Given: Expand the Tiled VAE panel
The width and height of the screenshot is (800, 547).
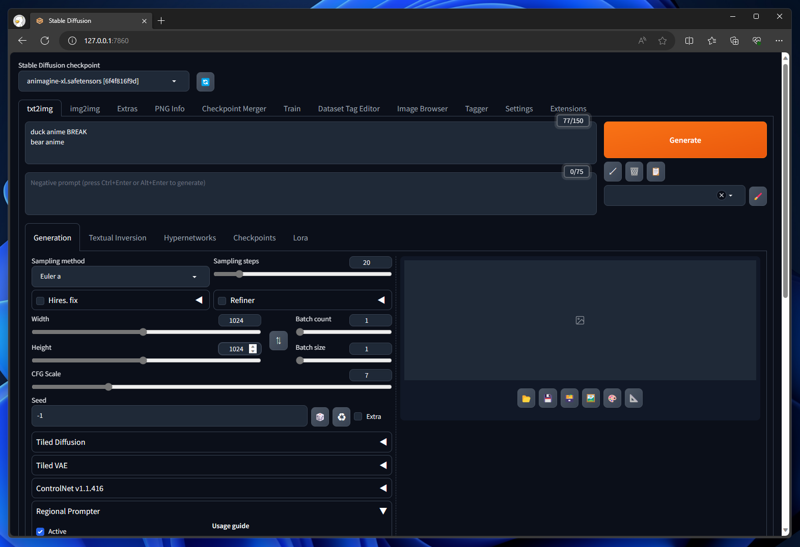Looking at the screenshot, I should pos(211,465).
